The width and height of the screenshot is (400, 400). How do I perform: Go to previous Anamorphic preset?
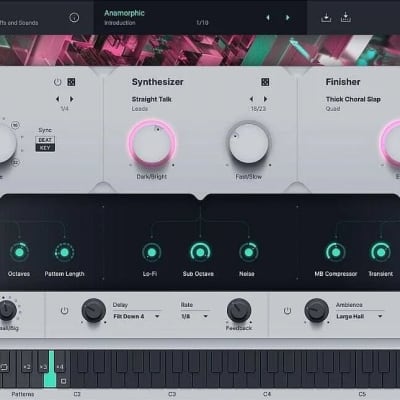pos(268,18)
